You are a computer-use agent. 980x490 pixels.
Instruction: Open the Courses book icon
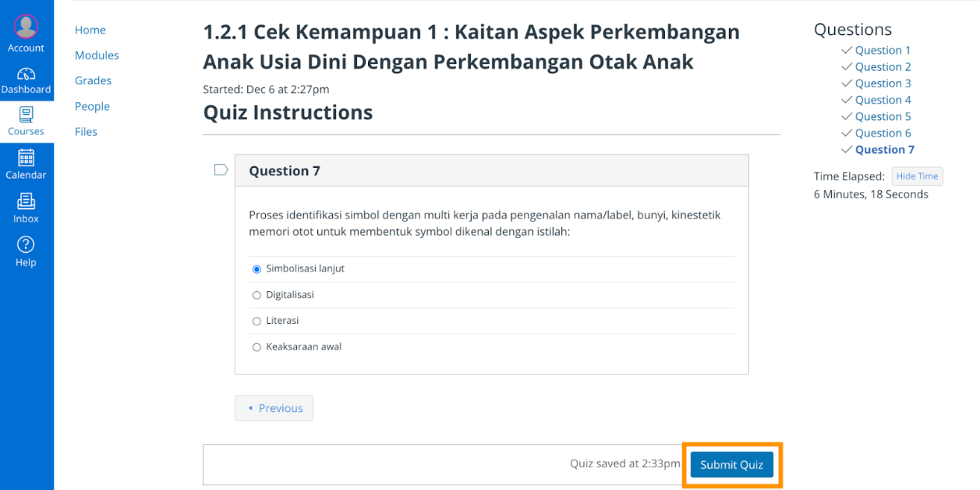pyautogui.click(x=26, y=115)
